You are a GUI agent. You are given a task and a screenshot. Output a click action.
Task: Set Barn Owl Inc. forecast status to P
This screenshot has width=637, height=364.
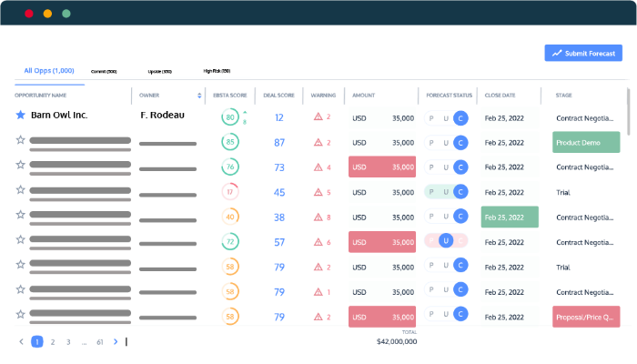(431, 117)
